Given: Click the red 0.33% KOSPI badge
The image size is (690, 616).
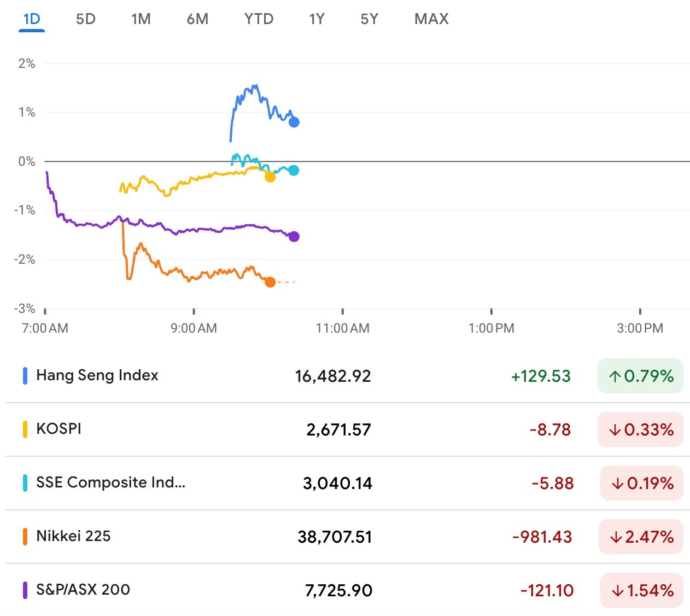Looking at the screenshot, I should click(640, 429).
